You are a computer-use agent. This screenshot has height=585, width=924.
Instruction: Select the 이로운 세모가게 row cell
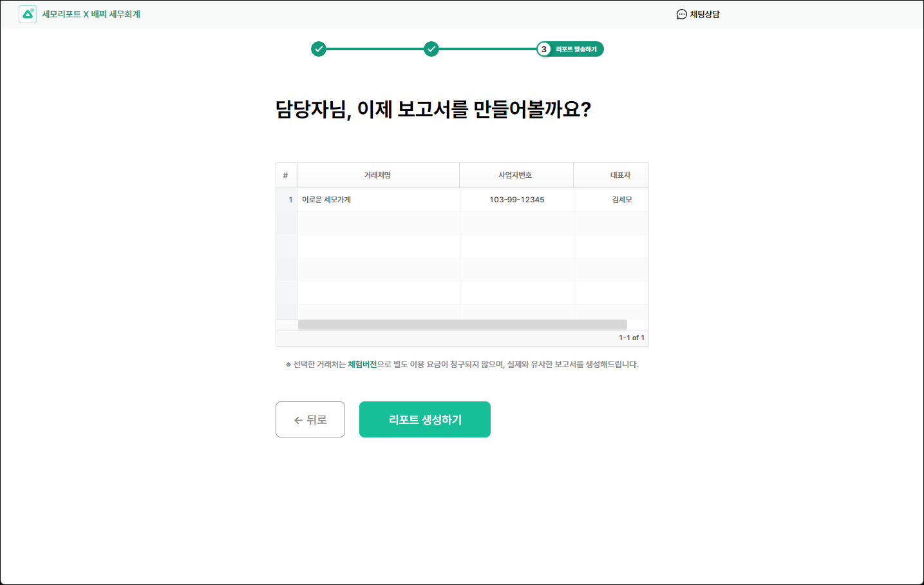click(326, 200)
